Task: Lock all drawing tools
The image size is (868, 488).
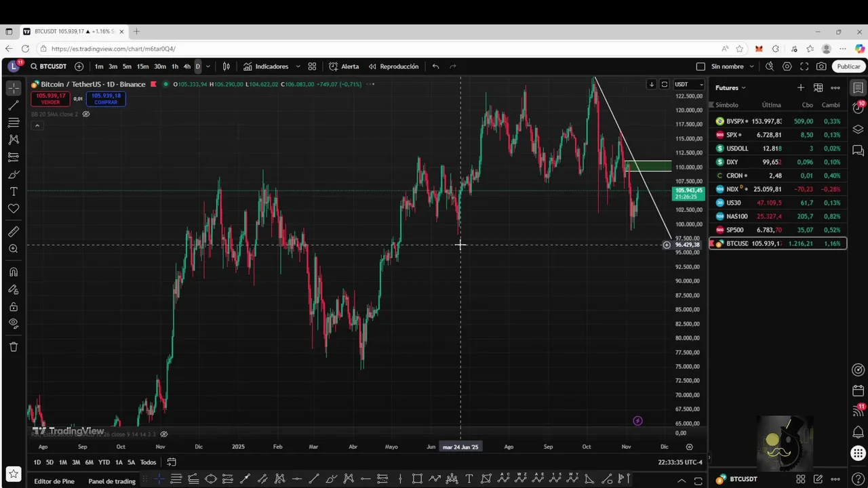Action: (x=14, y=306)
